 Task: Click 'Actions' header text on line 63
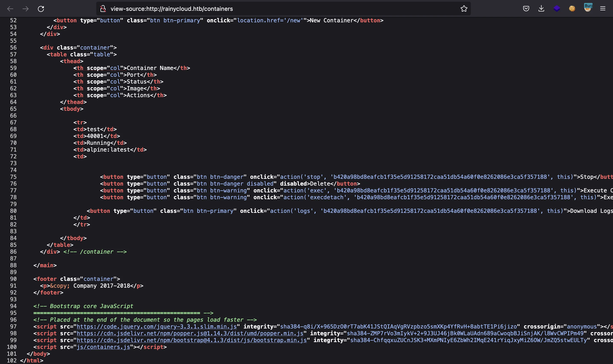click(x=138, y=95)
